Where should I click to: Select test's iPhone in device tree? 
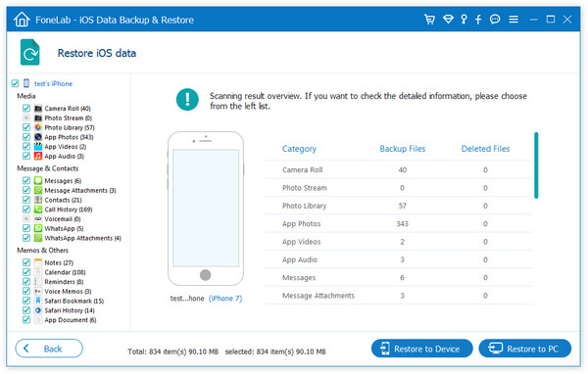click(x=53, y=83)
